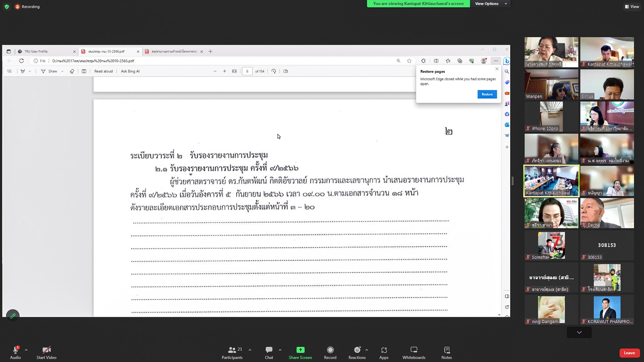
Task: Toggle PDF page view layout icon
Action: (84, 71)
